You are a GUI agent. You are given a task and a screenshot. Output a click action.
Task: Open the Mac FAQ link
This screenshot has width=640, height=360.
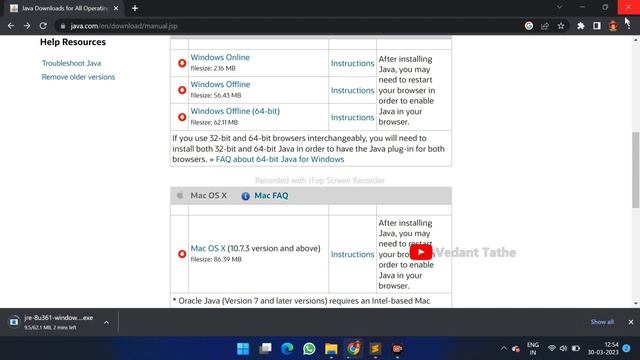pos(271,196)
